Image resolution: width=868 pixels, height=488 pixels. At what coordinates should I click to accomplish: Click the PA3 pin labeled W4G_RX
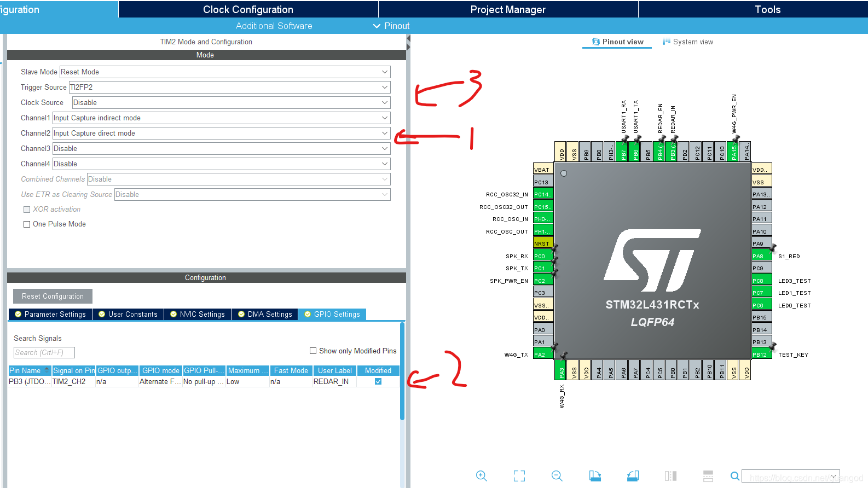(x=560, y=370)
